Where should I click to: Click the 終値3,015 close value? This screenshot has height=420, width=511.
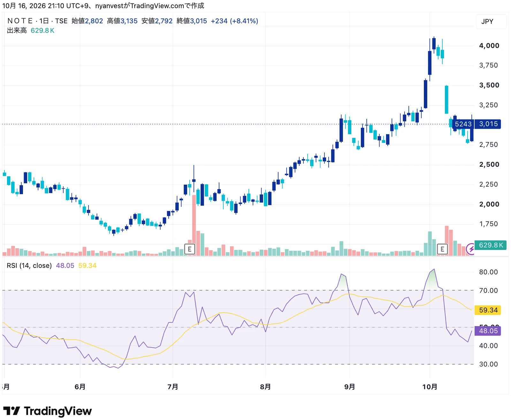point(192,21)
